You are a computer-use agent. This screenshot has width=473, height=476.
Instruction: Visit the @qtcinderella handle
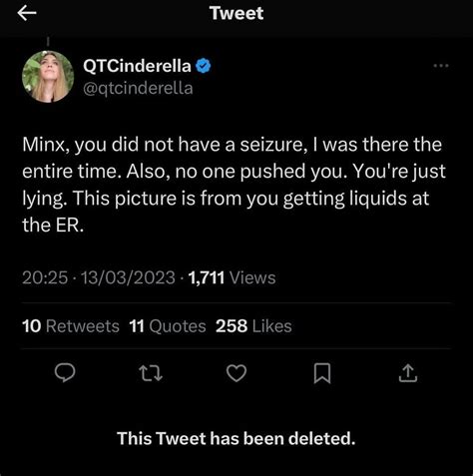point(138,89)
